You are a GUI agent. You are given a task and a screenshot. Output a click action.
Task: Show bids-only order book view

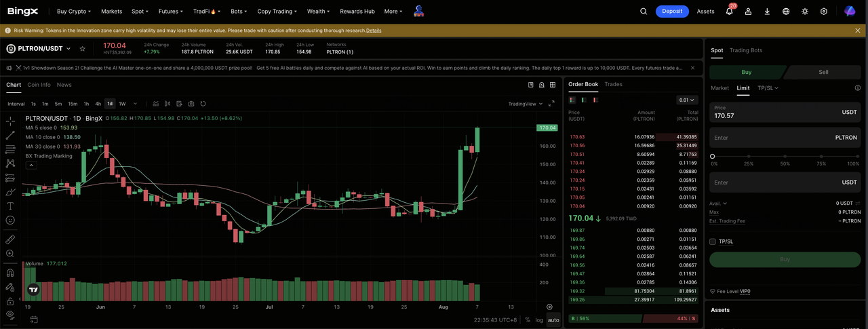[x=584, y=100]
